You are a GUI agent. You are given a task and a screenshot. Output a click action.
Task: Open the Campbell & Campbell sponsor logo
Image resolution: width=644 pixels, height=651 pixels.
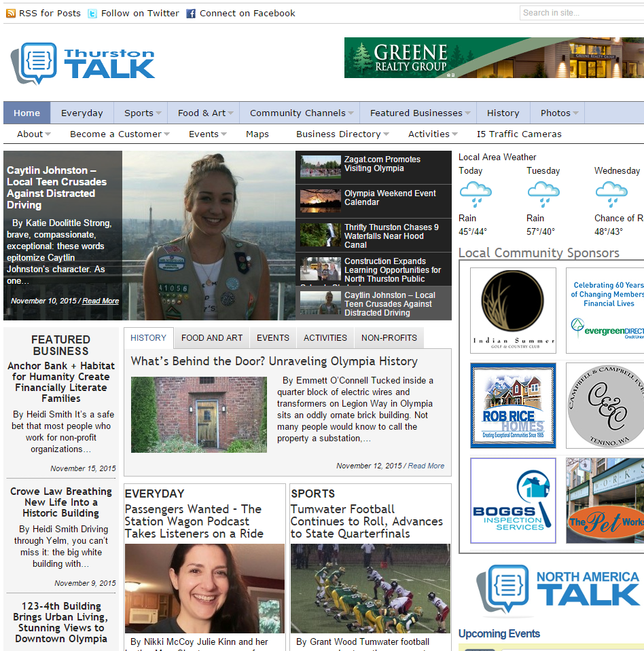(605, 406)
